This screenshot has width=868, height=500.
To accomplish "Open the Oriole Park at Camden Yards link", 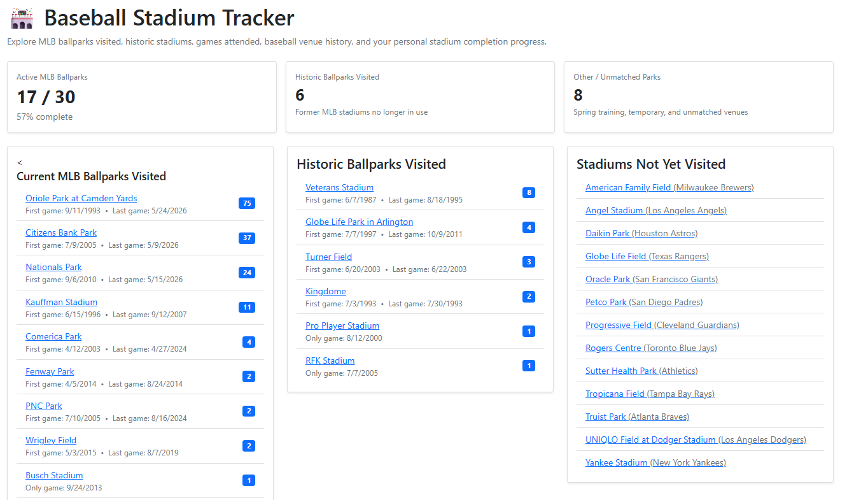I will click(81, 198).
